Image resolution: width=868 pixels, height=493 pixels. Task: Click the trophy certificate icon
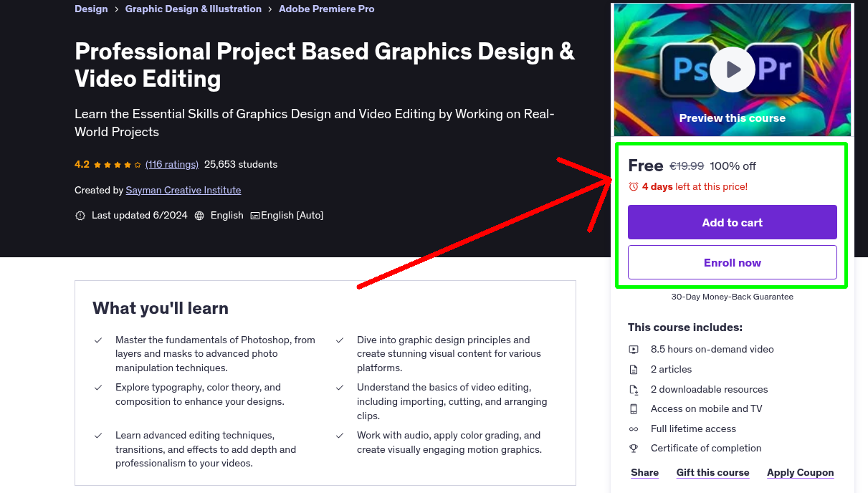click(634, 449)
